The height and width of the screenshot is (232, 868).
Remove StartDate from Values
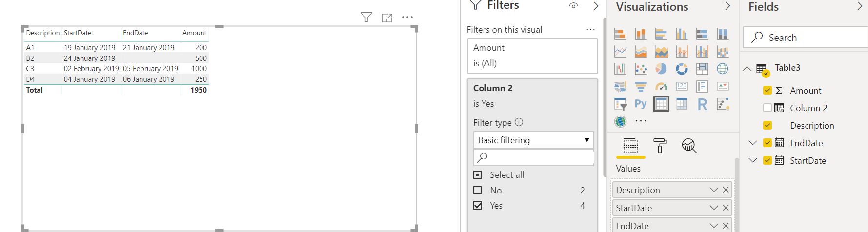point(726,208)
